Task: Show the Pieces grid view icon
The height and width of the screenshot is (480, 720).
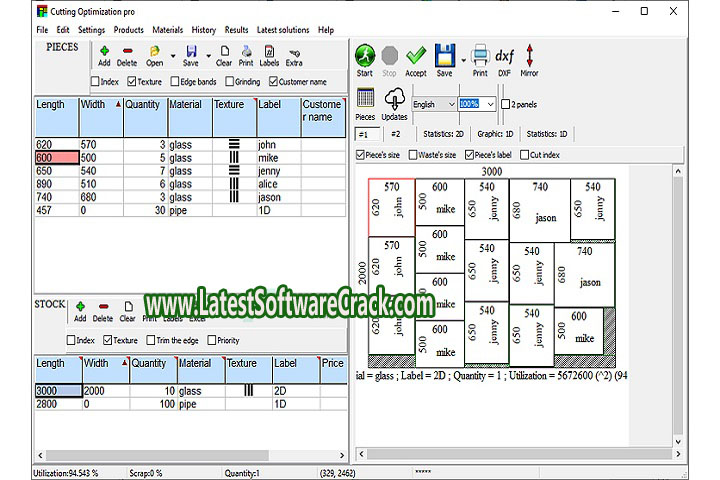Action: [x=365, y=104]
